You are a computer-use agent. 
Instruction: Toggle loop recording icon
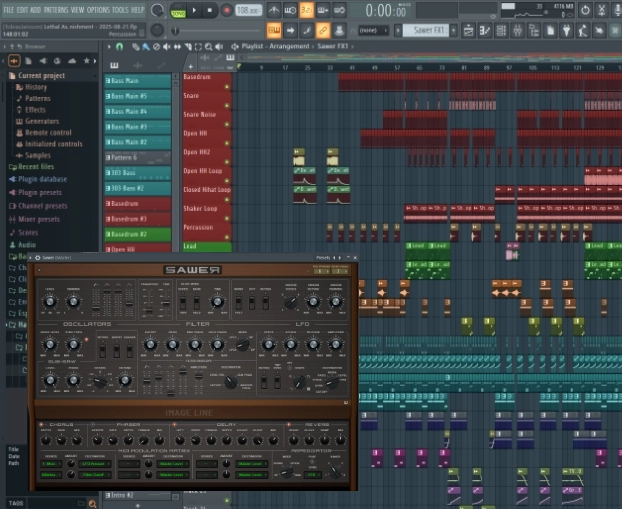(339, 11)
